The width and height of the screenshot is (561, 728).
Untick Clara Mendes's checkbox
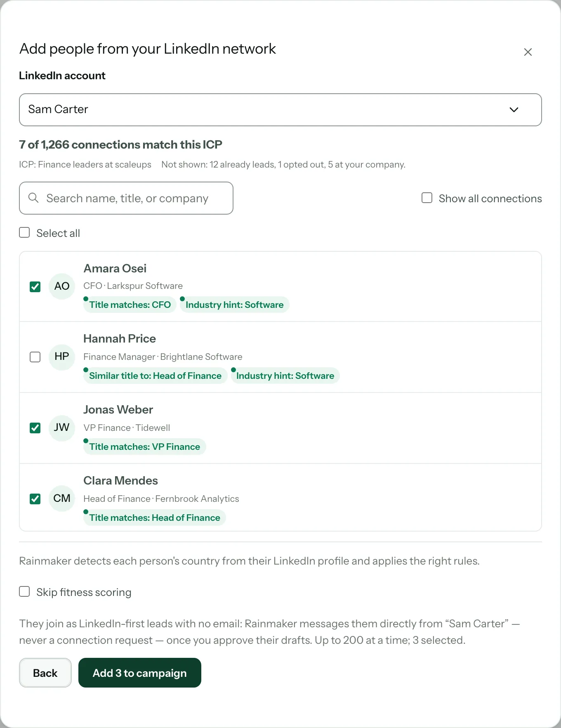(35, 499)
